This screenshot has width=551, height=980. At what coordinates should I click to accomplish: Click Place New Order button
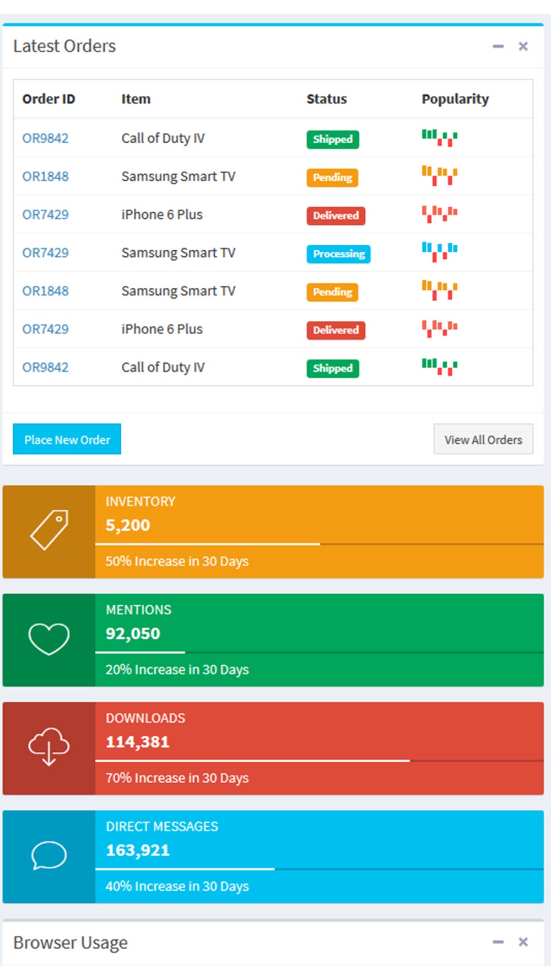coord(67,439)
